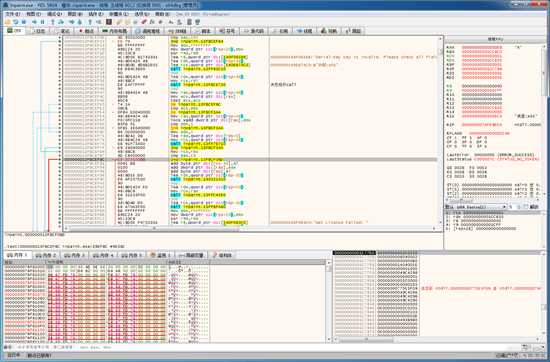The image size is (550, 362).
Task: Click the run arrow icon
Action: point(34,22)
